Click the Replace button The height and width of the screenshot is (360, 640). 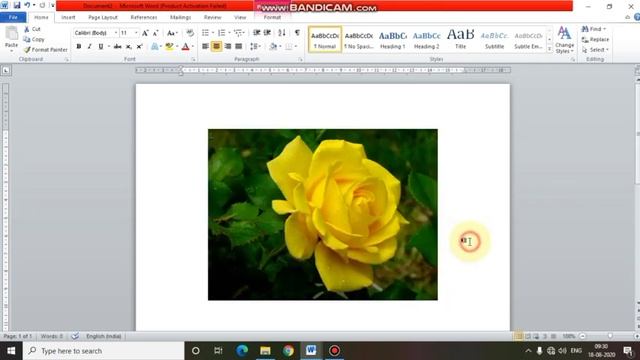click(x=595, y=39)
